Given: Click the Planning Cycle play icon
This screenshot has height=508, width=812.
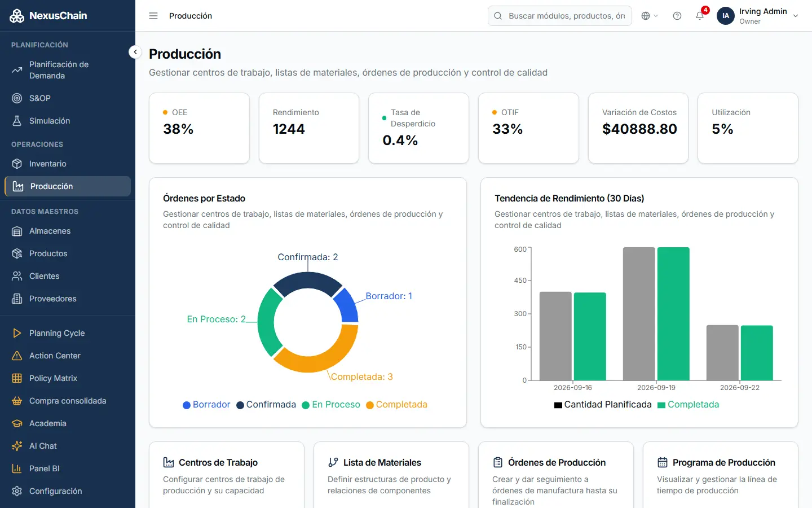Looking at the screenshot, I should [17, 333].
